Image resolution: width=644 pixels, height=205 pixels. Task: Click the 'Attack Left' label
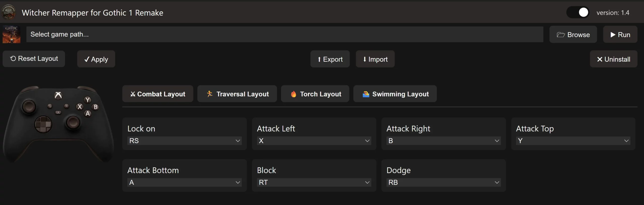click(x=276, y=129)
